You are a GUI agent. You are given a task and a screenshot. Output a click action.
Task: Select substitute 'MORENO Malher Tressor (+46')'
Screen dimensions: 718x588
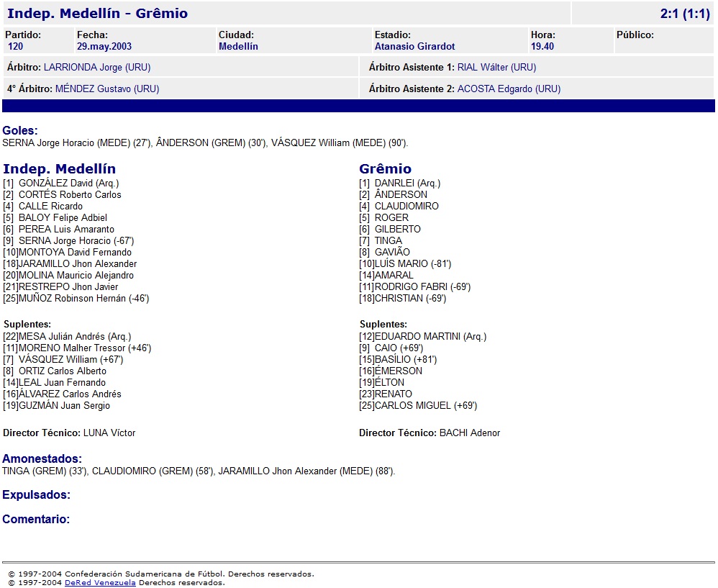coord(85,348)
